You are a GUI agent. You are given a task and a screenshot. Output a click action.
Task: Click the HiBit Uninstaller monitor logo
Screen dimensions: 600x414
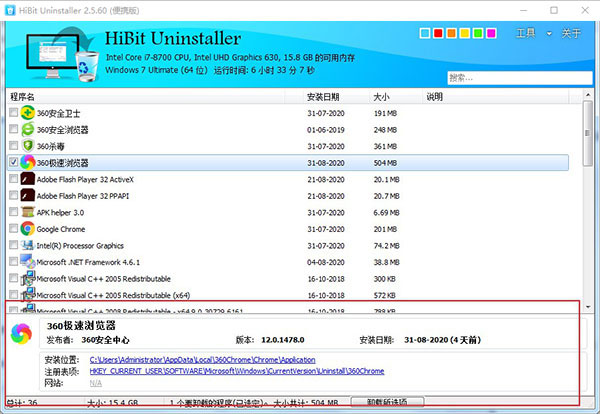62,54
